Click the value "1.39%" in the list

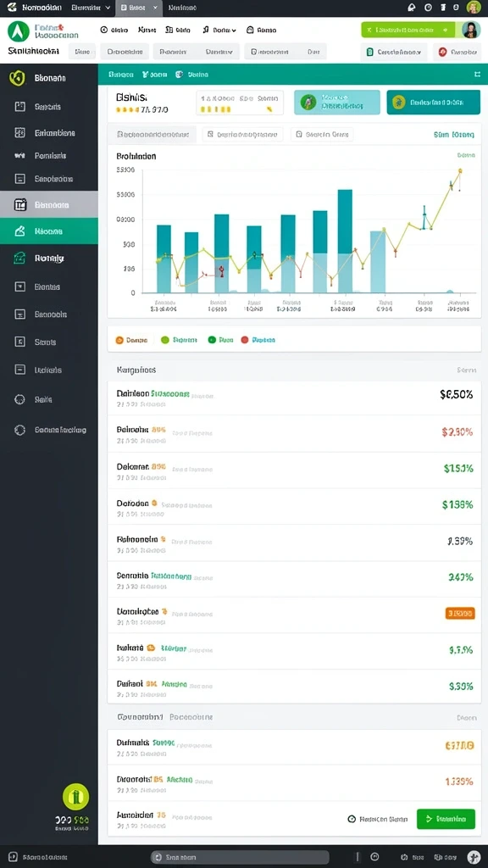tap(460, 542)
